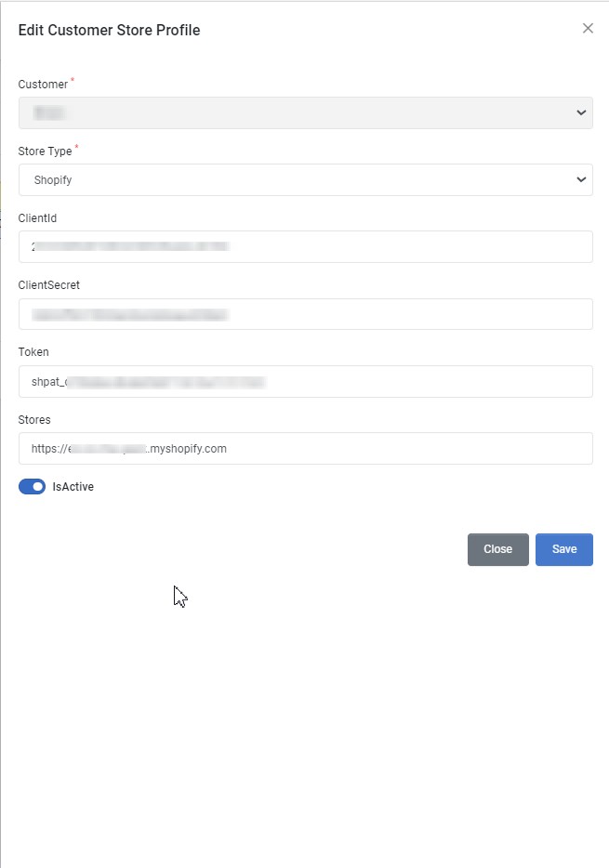Focus the ClientId input field
This screenshot has height=868, width=609.
304,246
